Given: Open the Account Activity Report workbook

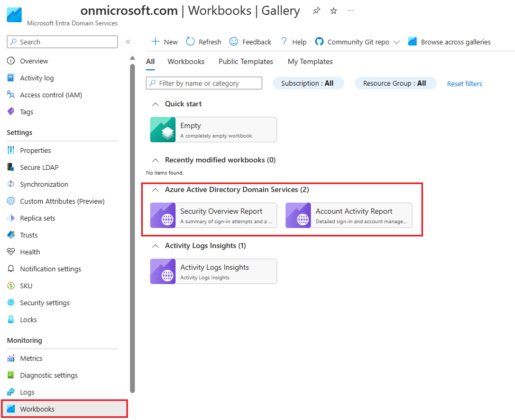Looking at the screenshot, I should 349,215.
